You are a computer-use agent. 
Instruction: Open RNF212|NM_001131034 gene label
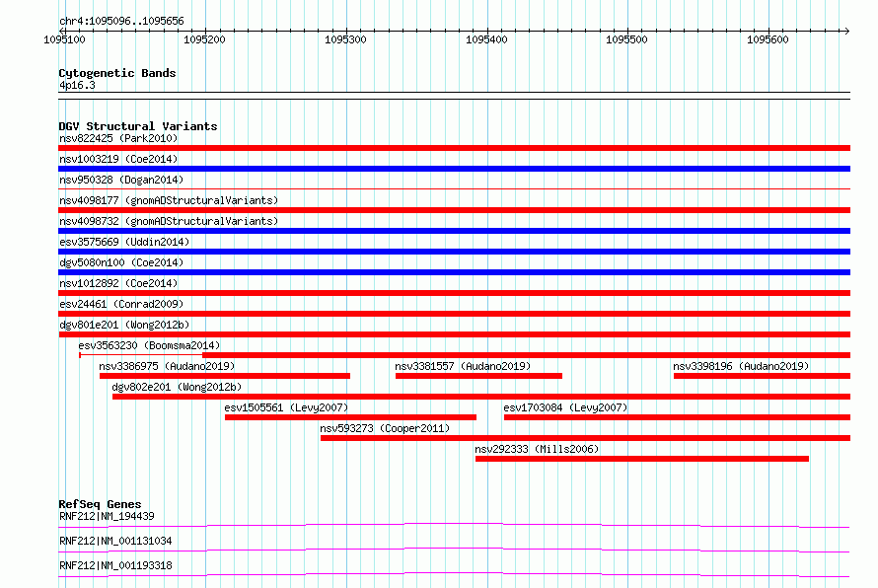[x=115, y=541]
